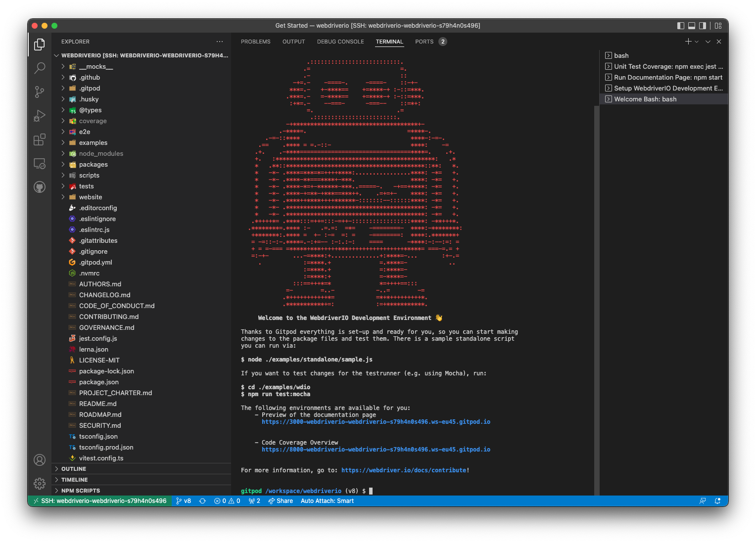Select the Welcome Bash terminal entry
Image resolution: width=756 pixels, height=543 pixels.
point(663,99)
